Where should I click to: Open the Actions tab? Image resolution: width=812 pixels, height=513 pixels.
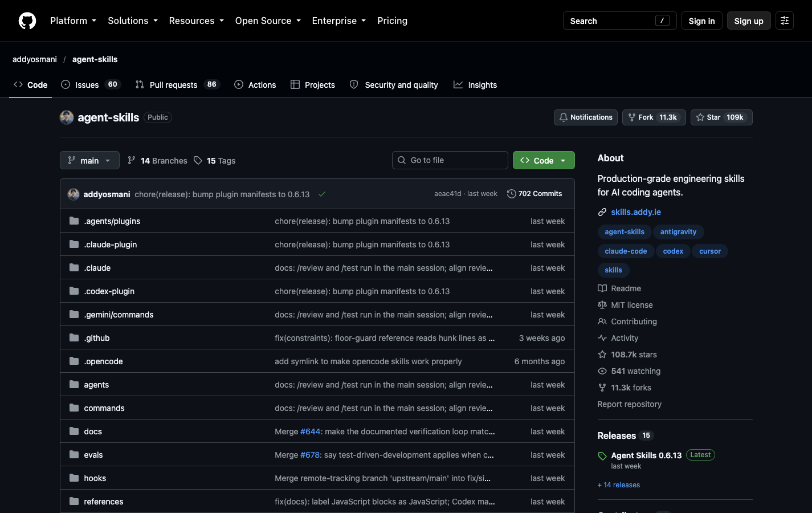point(255,85)
